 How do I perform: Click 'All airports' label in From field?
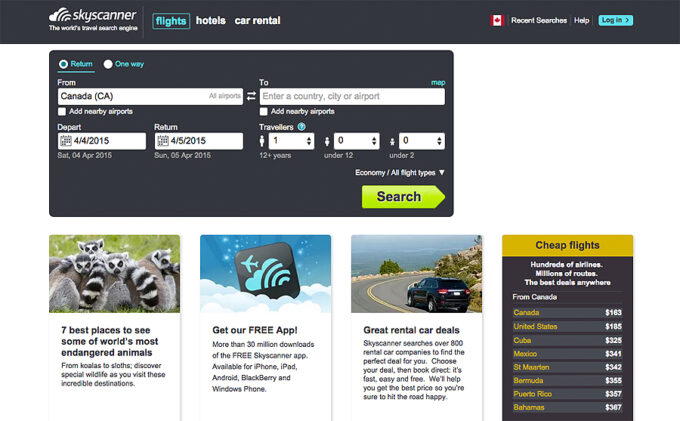[225, 96]
